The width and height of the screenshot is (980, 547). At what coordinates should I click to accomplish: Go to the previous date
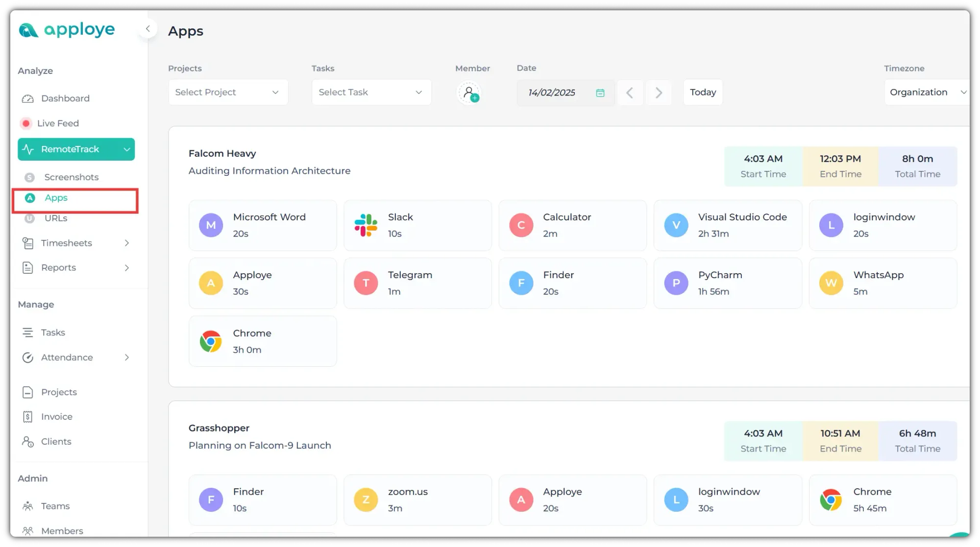coord(630,93)
